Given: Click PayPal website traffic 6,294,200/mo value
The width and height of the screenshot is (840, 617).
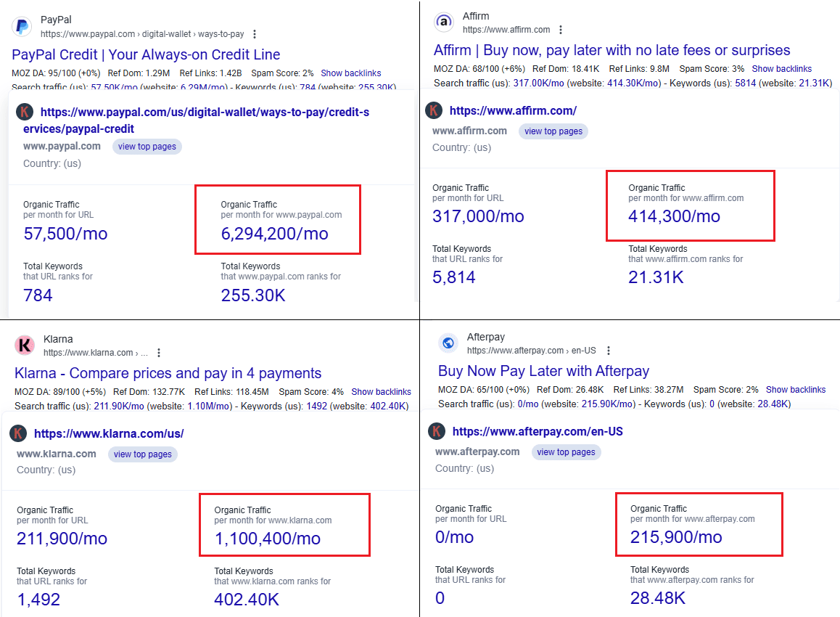Looking at the screenshot, I should (274, 234).
